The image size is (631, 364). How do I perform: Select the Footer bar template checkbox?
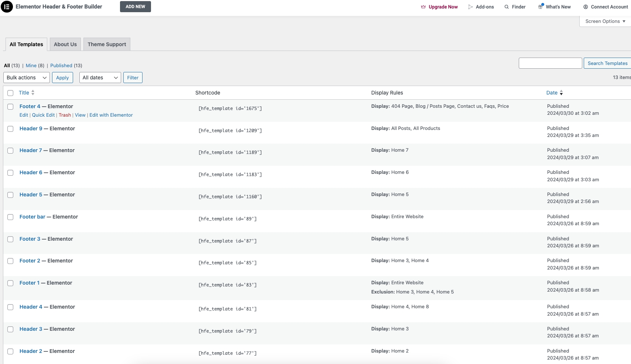tap(10, 217)
